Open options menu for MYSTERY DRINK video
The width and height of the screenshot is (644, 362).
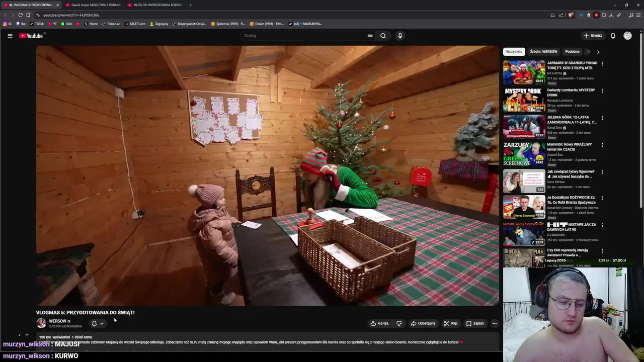pos(602,91)
